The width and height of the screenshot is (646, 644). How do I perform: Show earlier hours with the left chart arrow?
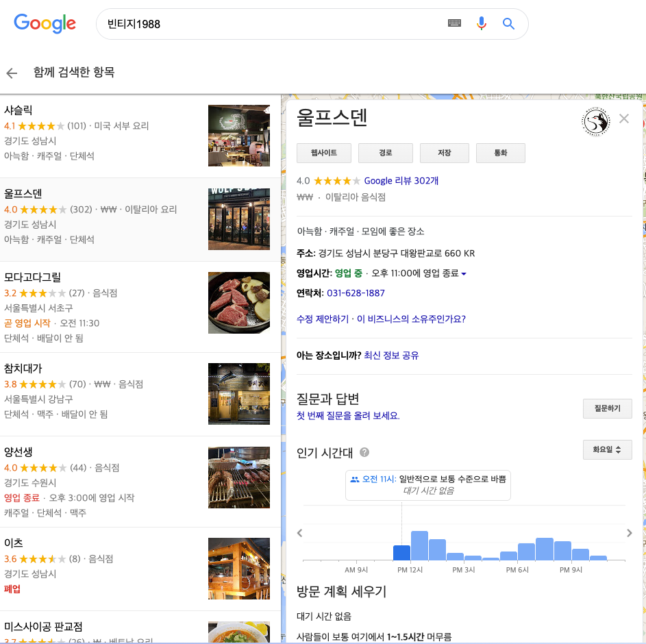tap(299, 532)
